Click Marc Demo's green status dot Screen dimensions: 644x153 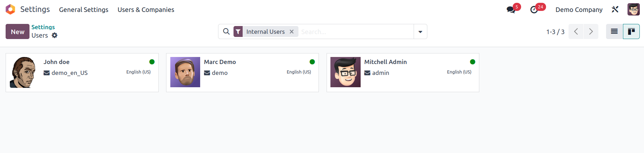pos(312,62)
